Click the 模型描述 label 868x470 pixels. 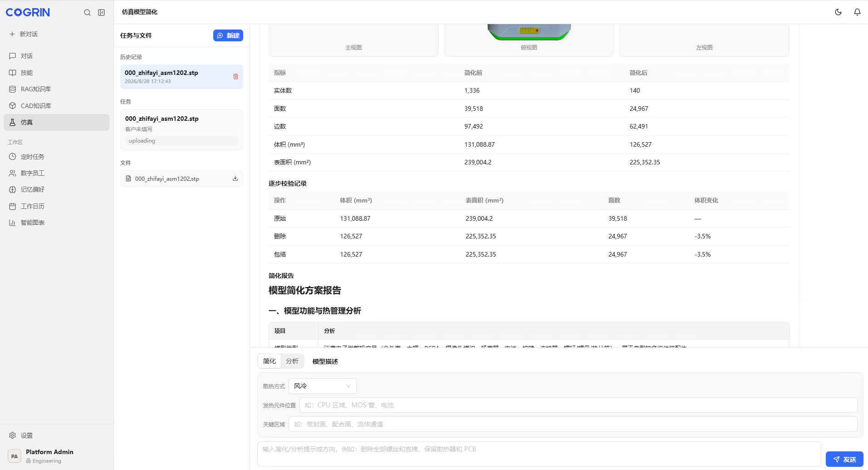325,361
